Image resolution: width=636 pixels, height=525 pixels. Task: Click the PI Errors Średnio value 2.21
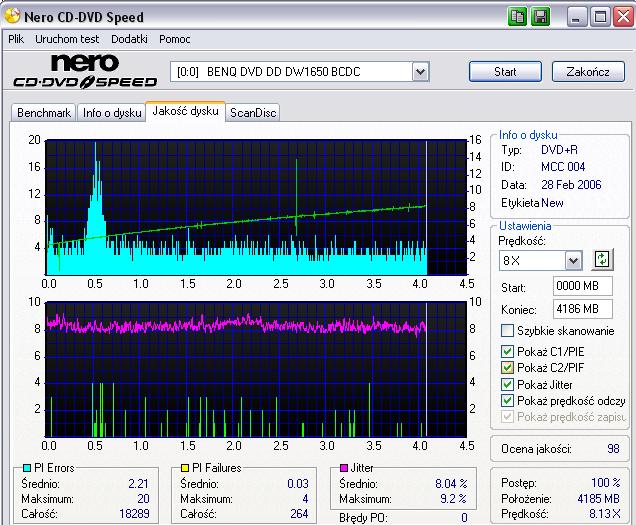(x=139, y=484)
